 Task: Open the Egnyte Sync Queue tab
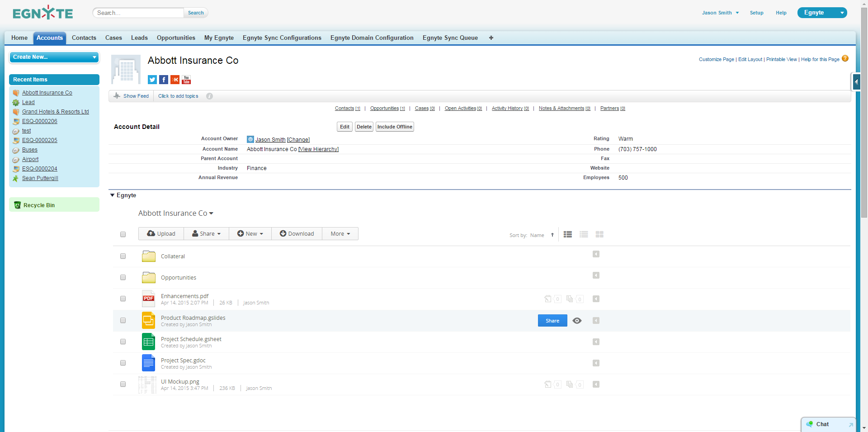point(450,38)
